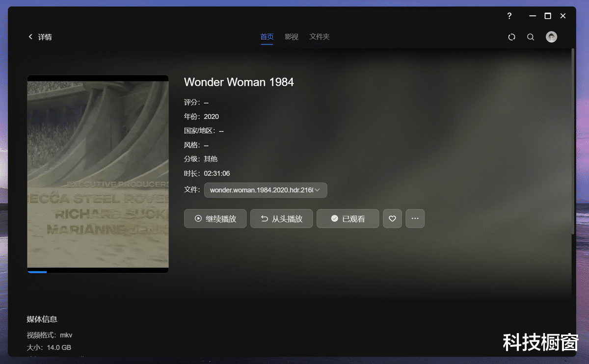
Task: Maximize the window
Action: click(x=548, y=16)
